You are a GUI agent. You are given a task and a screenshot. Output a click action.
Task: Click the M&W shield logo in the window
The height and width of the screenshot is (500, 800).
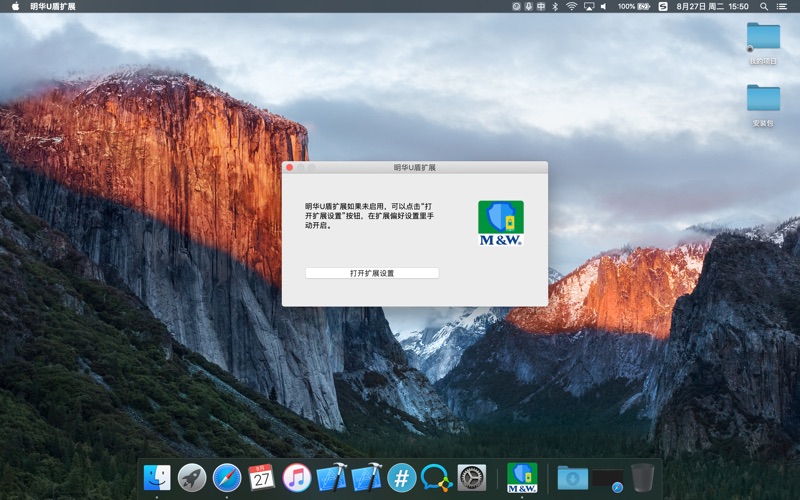tap(500, 223)
